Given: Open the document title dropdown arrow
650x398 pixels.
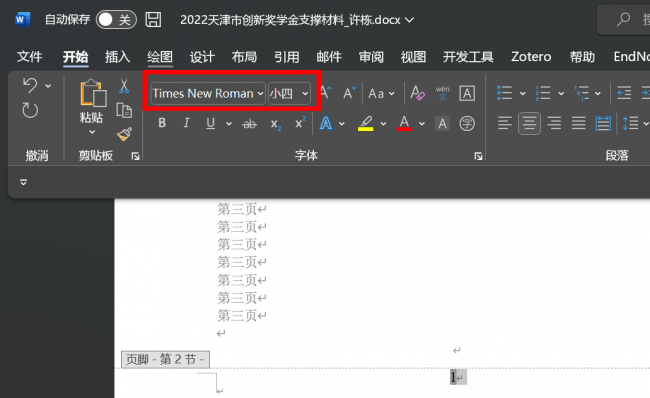Looking at the screenshot, I should click(409, 19).
